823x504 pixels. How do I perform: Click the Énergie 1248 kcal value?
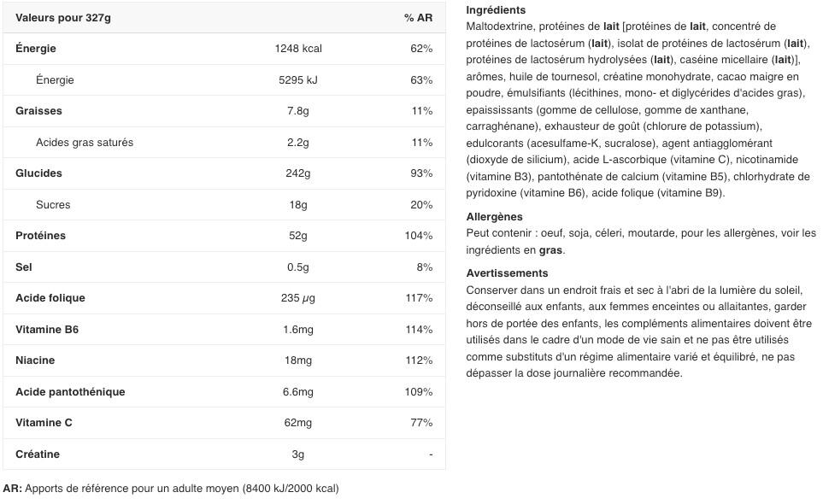[x=298, y=49]
